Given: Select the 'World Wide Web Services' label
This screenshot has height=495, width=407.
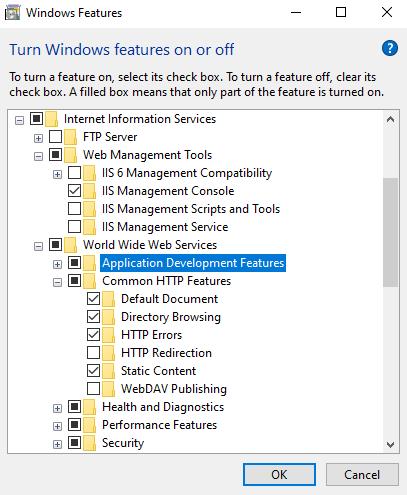Looking at the screenshot, I should pos(150,245).
